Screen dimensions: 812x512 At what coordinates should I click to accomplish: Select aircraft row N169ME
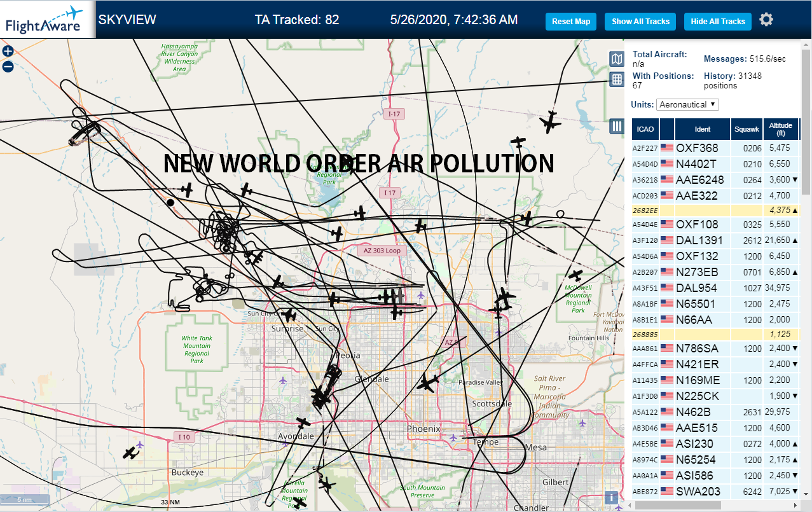click(x=715, y=380)
